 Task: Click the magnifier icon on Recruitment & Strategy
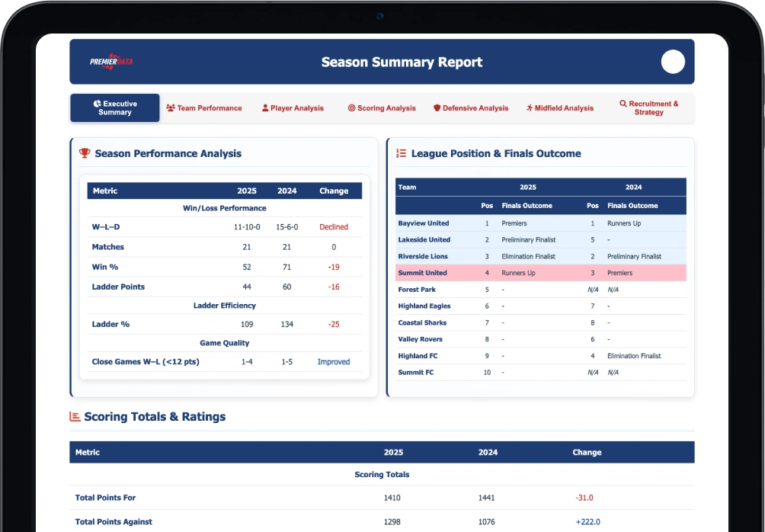(623, 104)
